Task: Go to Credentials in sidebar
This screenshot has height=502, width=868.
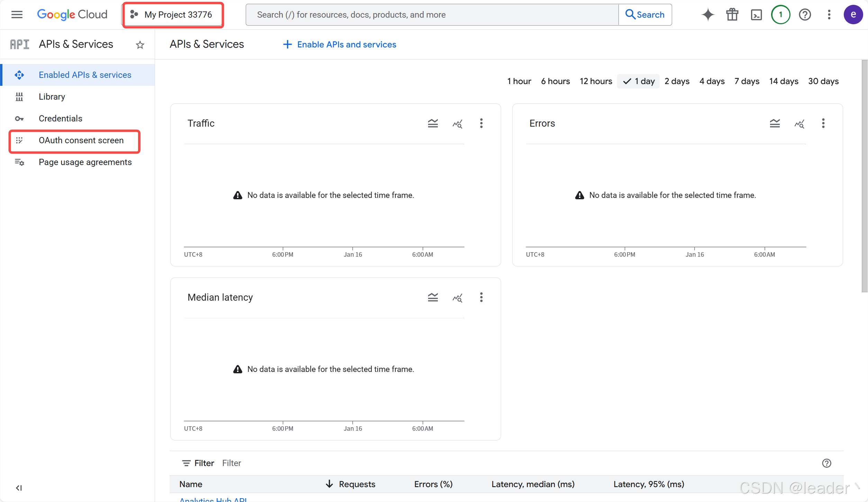Action: coord(60,119)
